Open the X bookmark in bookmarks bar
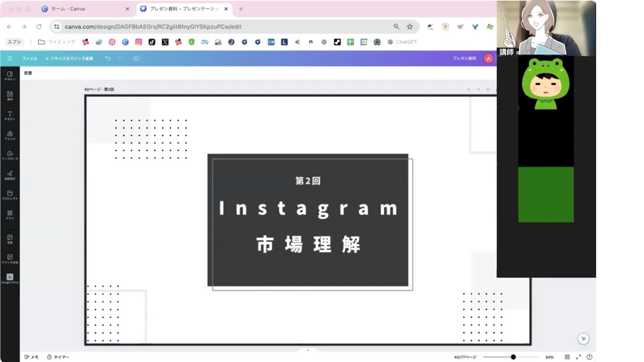This screenshot has width=644, height=362. (165, 42)
